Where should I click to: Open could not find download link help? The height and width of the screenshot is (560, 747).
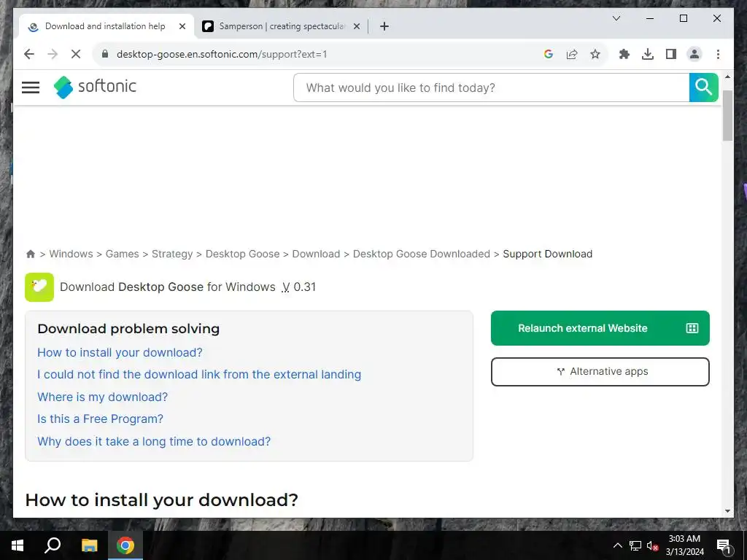pyautogui.click(x=199, y=374)
